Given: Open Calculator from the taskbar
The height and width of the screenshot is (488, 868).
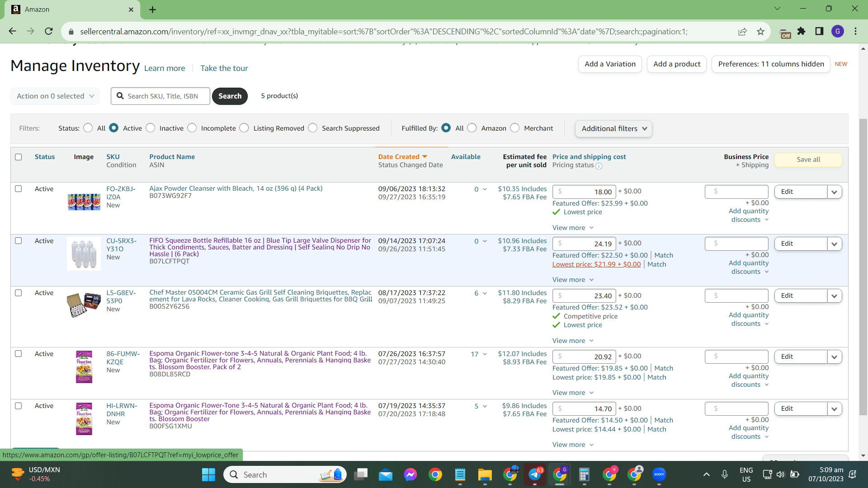Looking at the screenshot, I should coord(584,474).
